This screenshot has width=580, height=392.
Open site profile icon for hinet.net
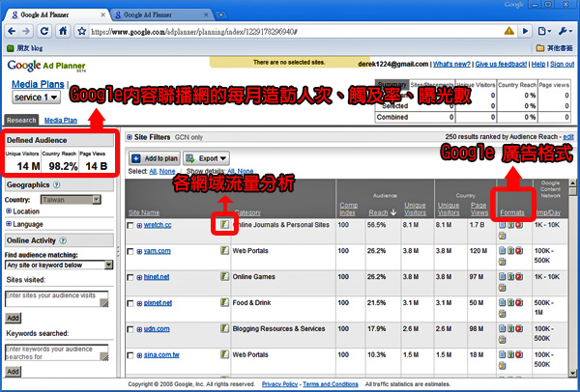pos(224,276)
